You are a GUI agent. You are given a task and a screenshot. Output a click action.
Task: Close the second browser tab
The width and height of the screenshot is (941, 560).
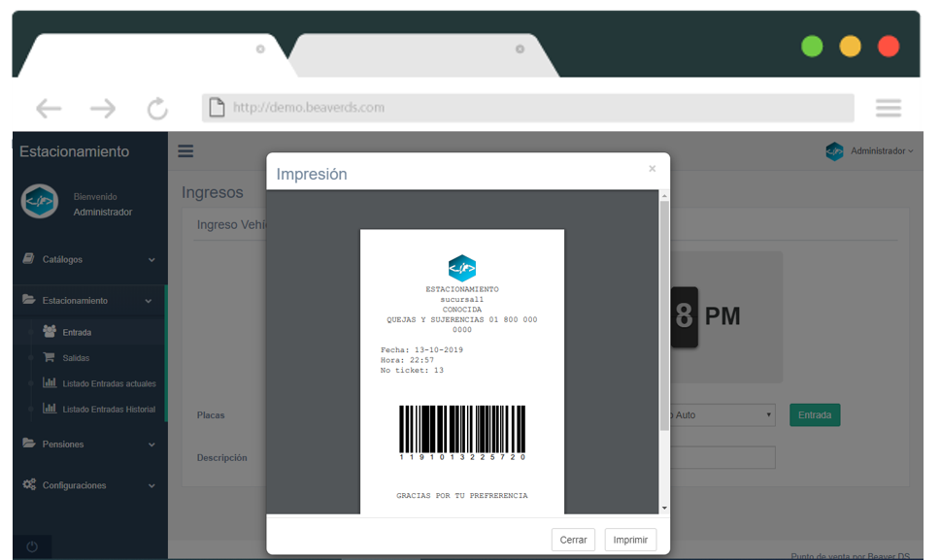coord(520,49)
